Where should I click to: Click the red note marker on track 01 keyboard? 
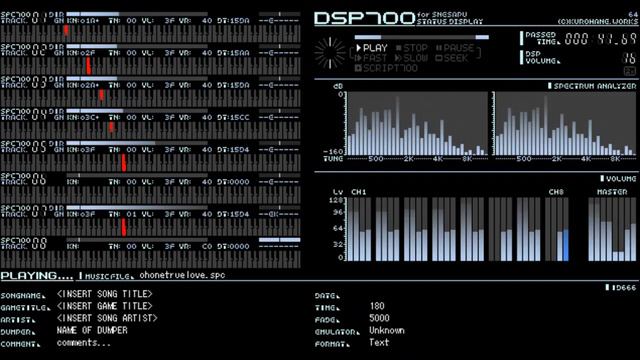pyautogui.click(x=66, y=30)
